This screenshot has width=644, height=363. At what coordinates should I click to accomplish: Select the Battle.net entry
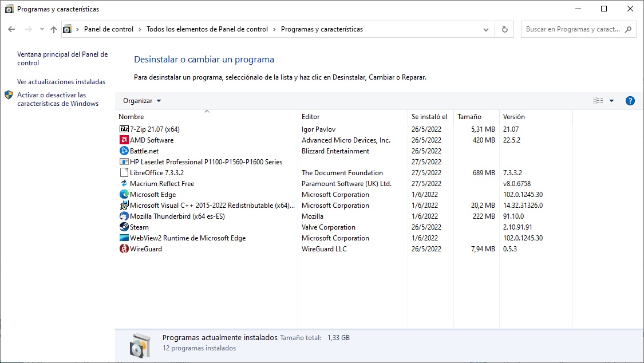(x=144, y=151)
